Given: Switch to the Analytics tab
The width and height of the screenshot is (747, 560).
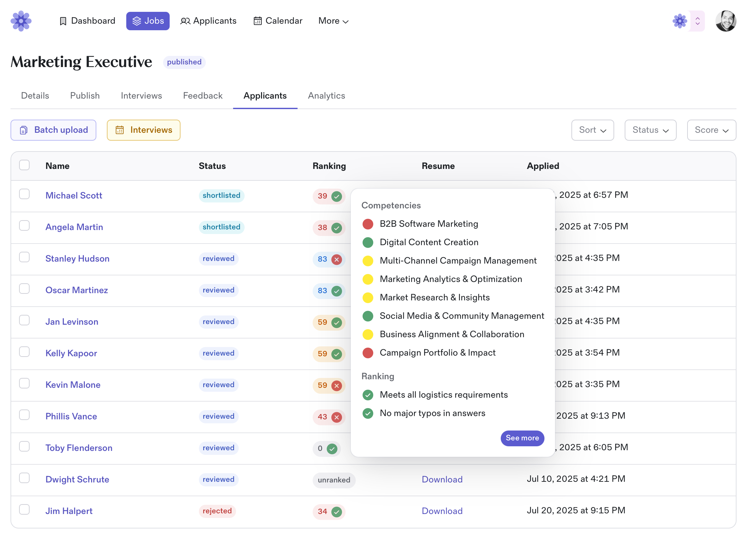Looking at the screenshot, I should tap(326, 96).
